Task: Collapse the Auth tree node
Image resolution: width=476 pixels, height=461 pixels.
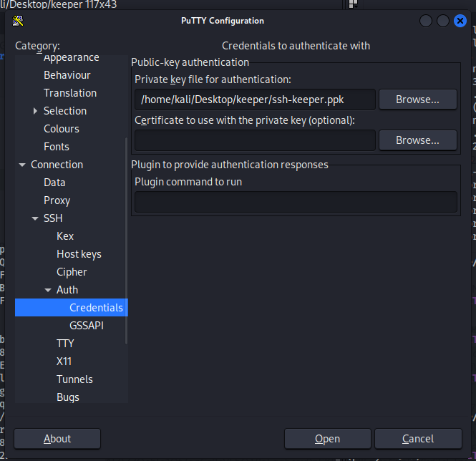Action: pyautogui.click(x=48, y=290)
